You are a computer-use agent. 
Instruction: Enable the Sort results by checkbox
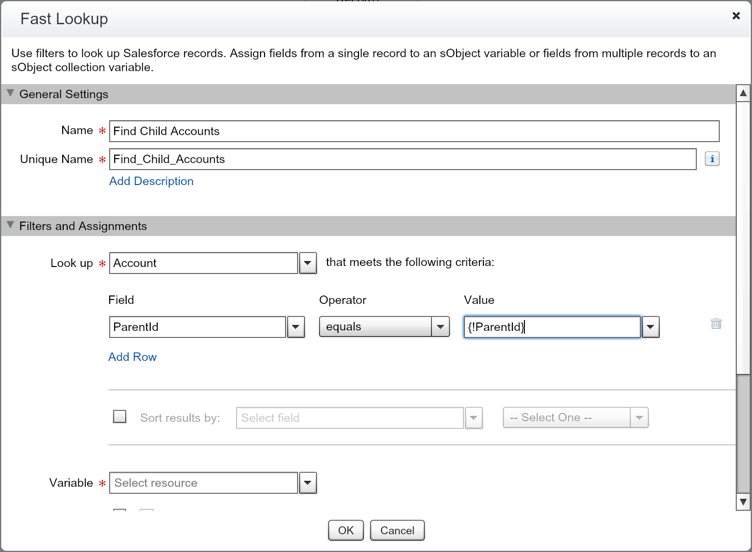coord(120,417)
